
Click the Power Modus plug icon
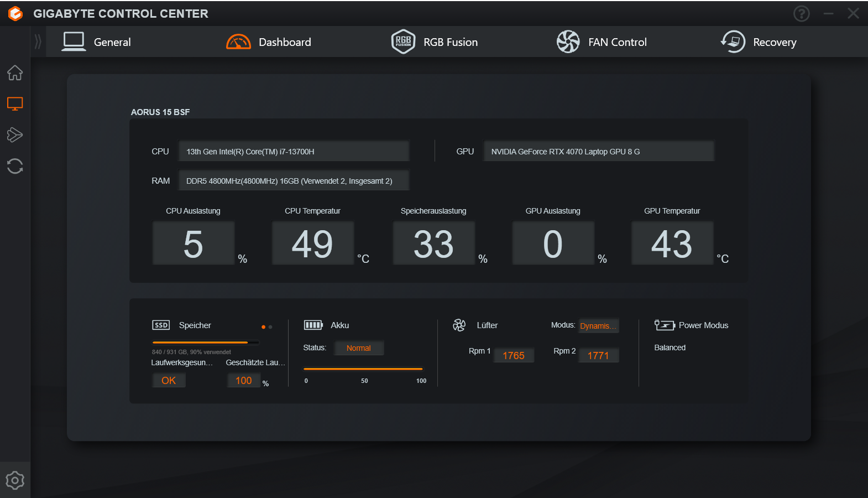[x=665, y=325]
